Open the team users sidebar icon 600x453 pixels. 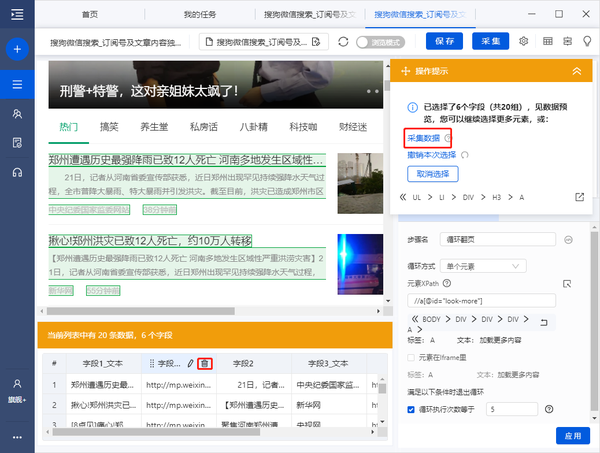point(17,114)
